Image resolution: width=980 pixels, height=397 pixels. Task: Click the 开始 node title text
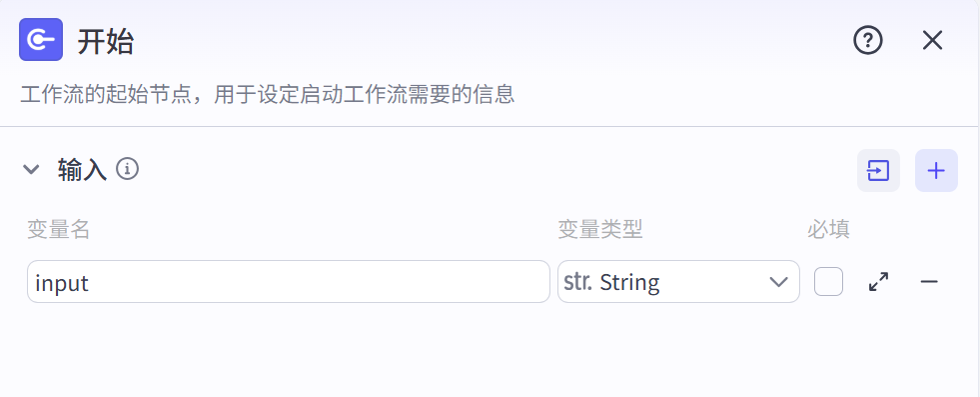(x=106, y=42)
